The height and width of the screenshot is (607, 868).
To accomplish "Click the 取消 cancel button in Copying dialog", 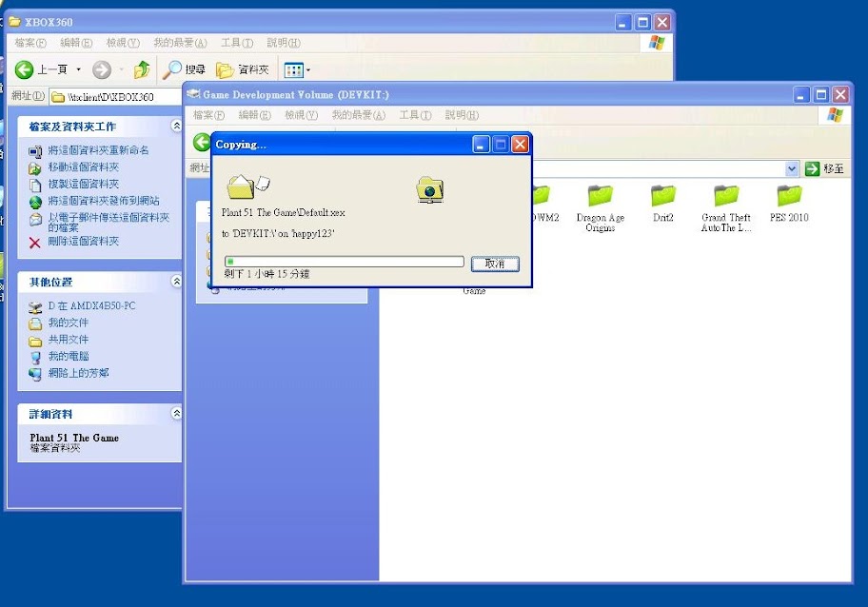I will tap(495, 264).
